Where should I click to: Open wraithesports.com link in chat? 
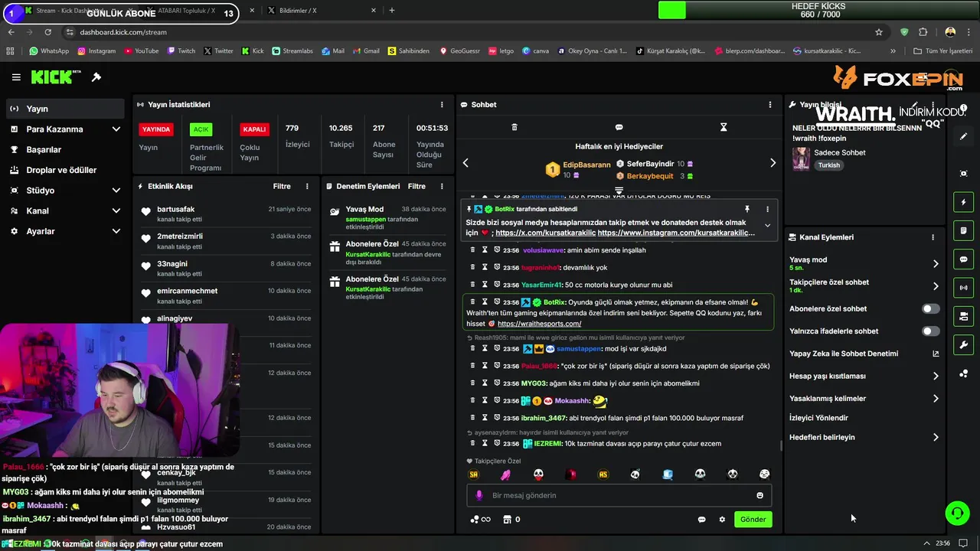pos(539,324)
